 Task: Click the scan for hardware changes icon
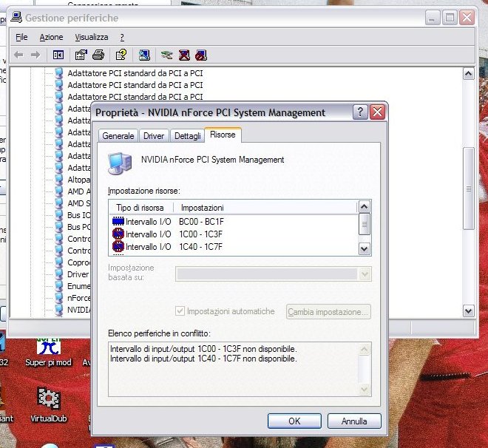pos(144,55)
